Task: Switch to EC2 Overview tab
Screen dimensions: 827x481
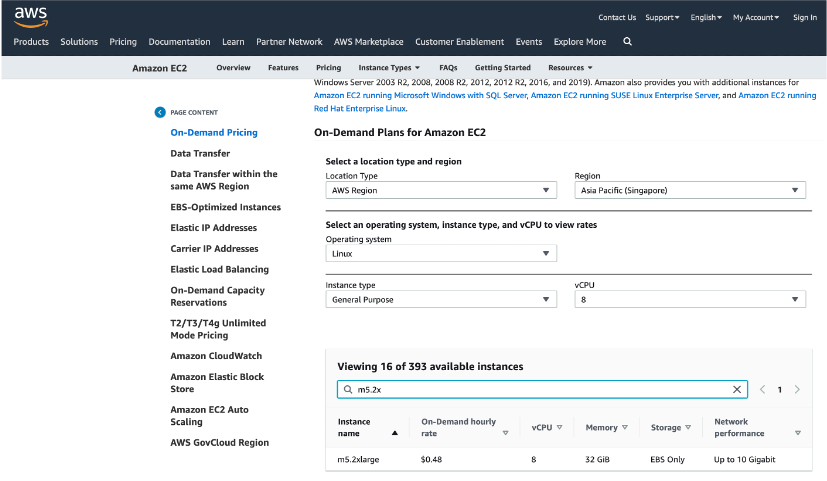Action: tap(233, 68)
